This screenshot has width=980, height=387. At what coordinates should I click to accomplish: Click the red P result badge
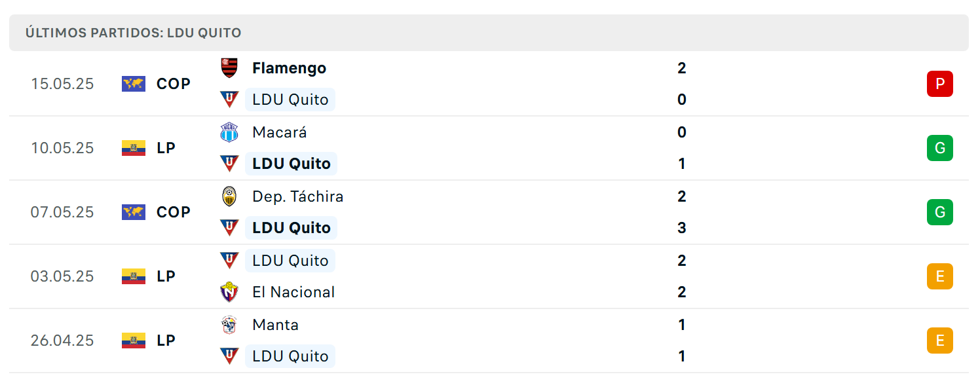click(x=940, y=84)
